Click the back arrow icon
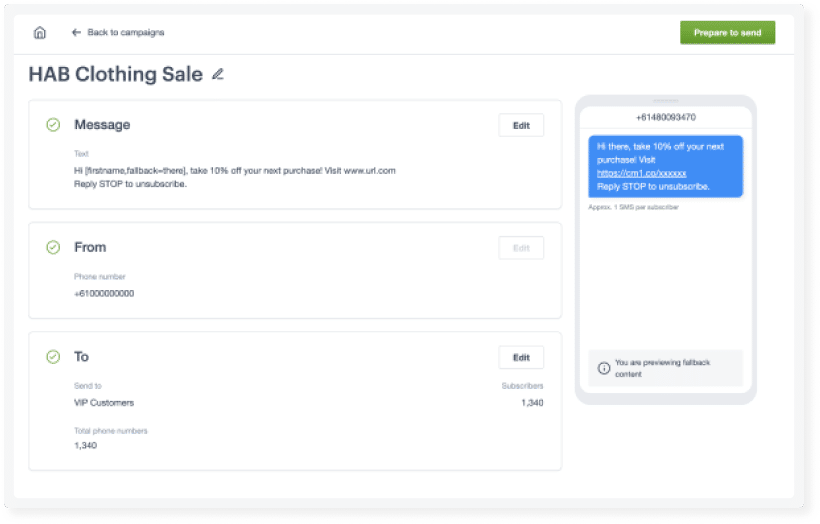820x524 pixels. coord(76,33)
